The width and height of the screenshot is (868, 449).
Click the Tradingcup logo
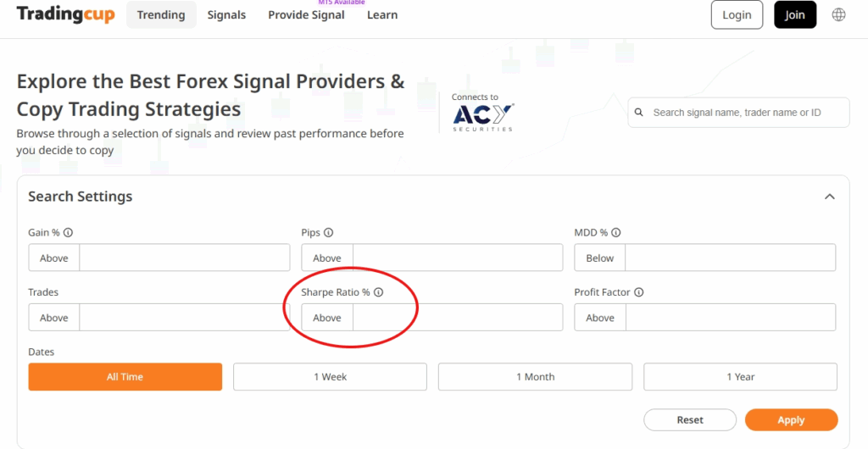tap(65, 14)
